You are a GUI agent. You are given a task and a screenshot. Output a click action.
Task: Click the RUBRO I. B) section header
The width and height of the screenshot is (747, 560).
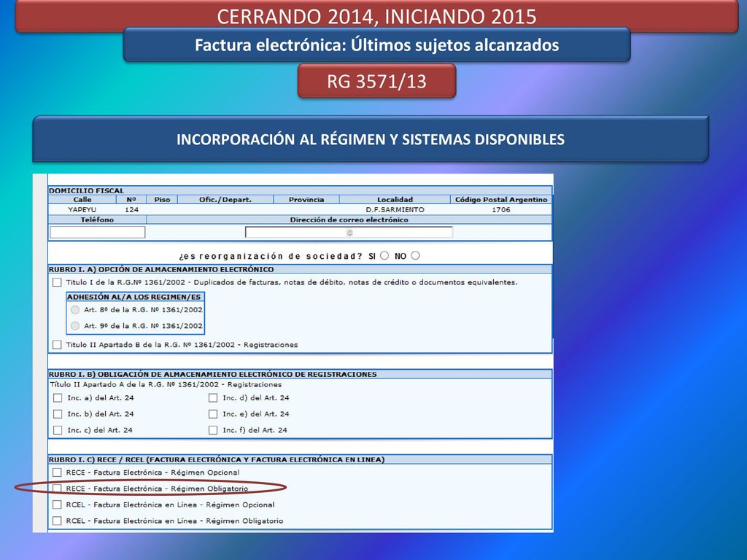300,374
